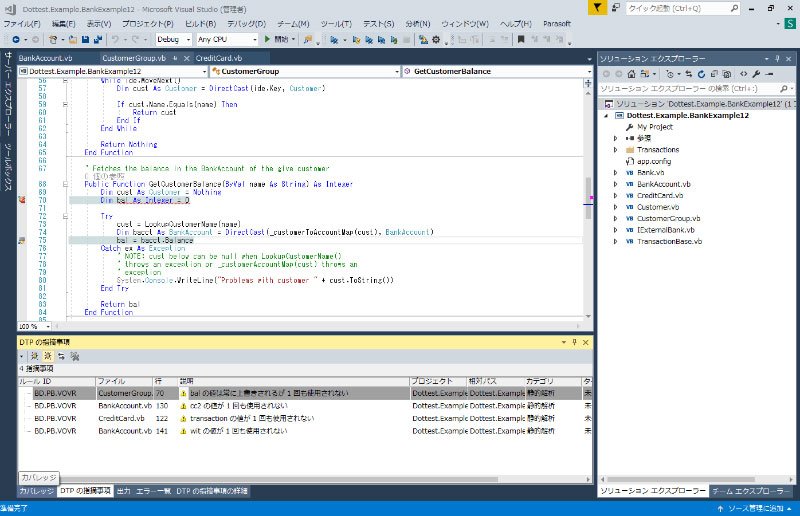Open CustomerGroup.vb in Solution Explorer

pos(668,218)
